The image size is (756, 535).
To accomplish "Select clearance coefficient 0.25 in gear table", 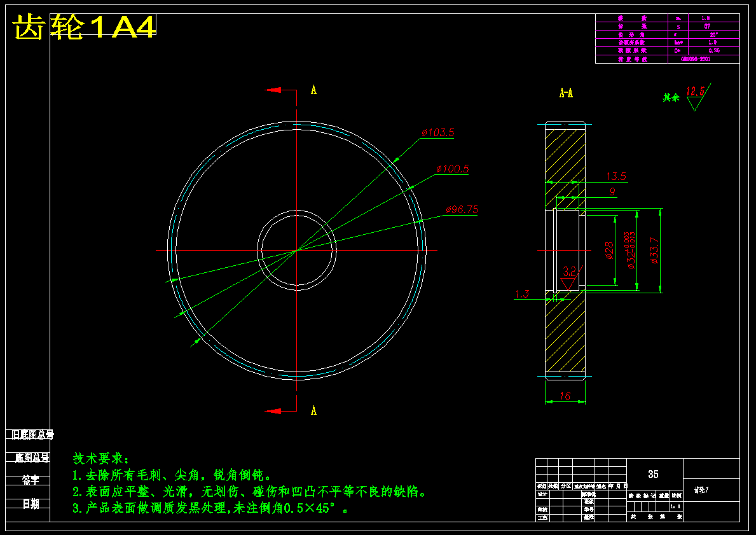I will 714,50.
